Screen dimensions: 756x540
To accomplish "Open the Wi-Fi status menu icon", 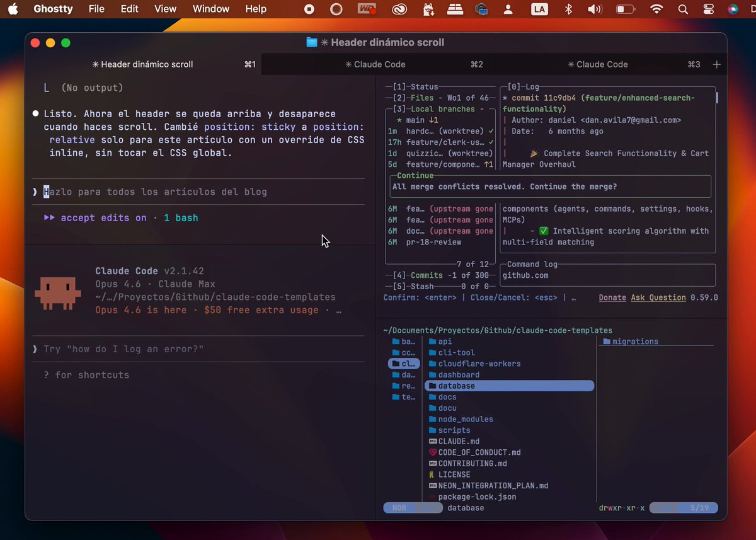I will click(x=656, y=9).
